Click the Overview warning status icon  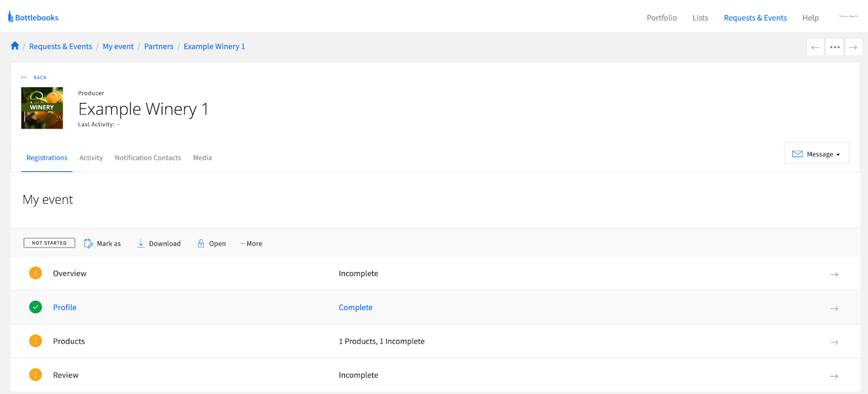35,273
